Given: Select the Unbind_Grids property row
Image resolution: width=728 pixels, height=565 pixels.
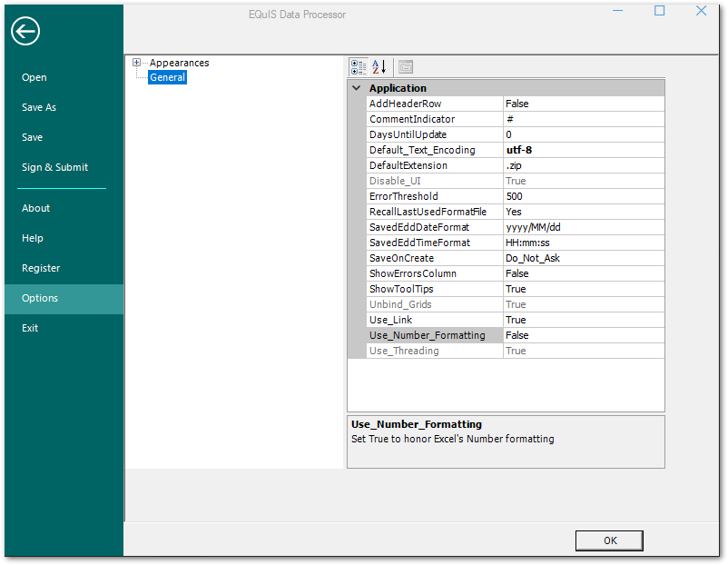Looking at the screenshot, I should click(x=516, y=304).
